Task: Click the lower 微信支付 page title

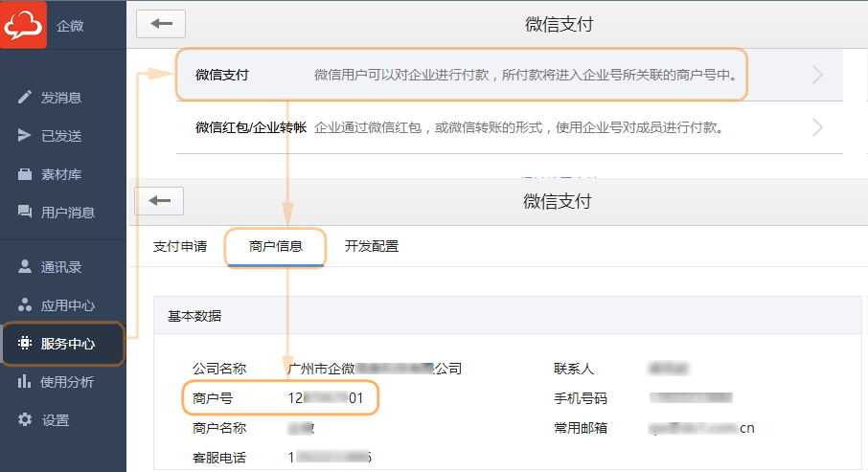Action: [558, 201]
